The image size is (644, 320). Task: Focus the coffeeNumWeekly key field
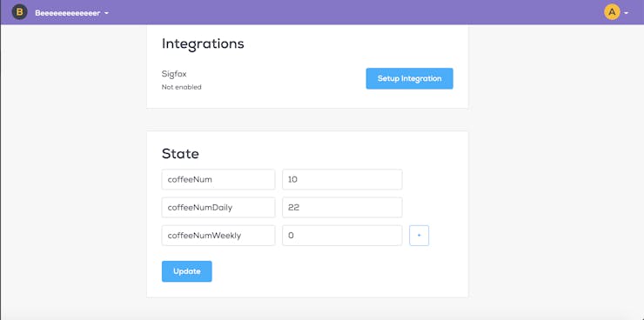tap(218, 236)
